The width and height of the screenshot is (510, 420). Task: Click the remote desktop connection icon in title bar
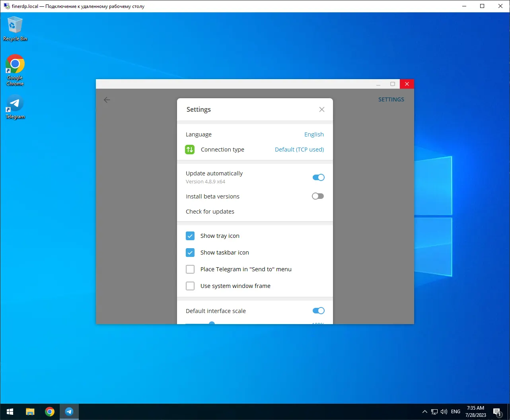pos(7,6)
